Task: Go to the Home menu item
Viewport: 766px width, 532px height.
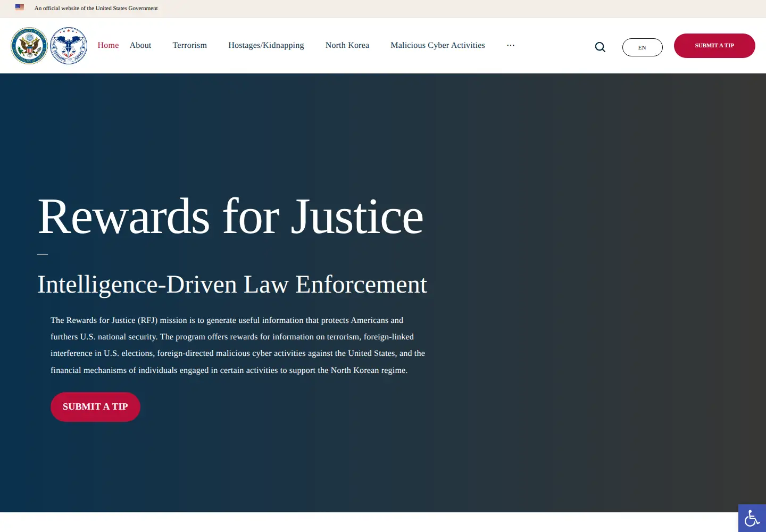Action: (x=108, y=45)
